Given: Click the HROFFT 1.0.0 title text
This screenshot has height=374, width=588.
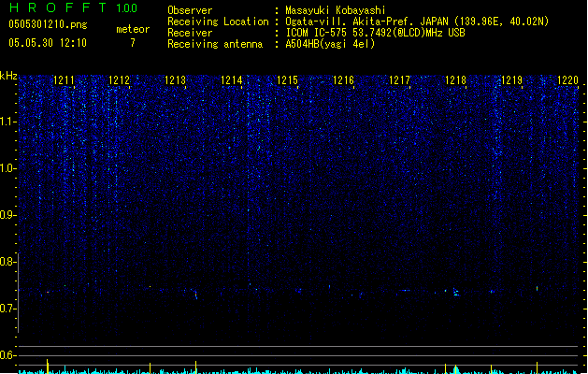Looking at the screenshot, I should 74,7.
